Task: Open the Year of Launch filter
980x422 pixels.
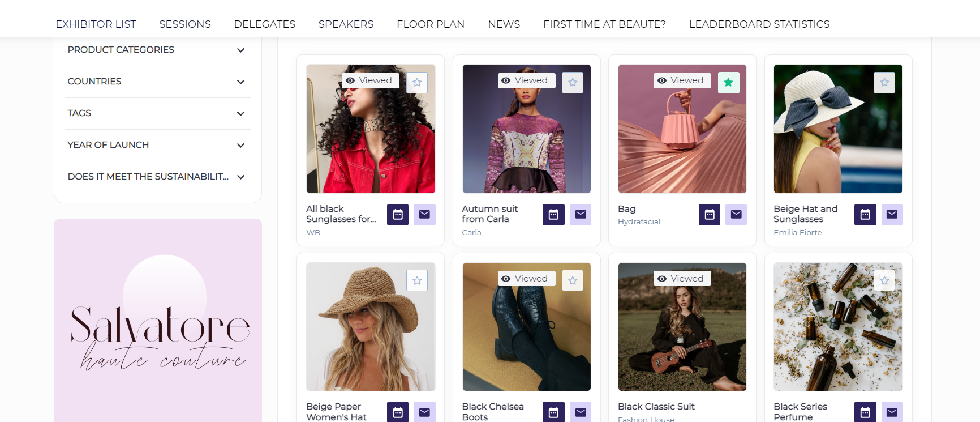Action: tap(157, 145)
